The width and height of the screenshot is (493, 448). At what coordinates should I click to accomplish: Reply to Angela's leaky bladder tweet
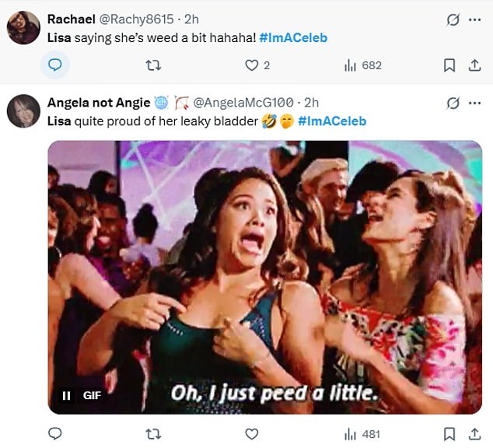pyautogui.click(x=55, y=433)
